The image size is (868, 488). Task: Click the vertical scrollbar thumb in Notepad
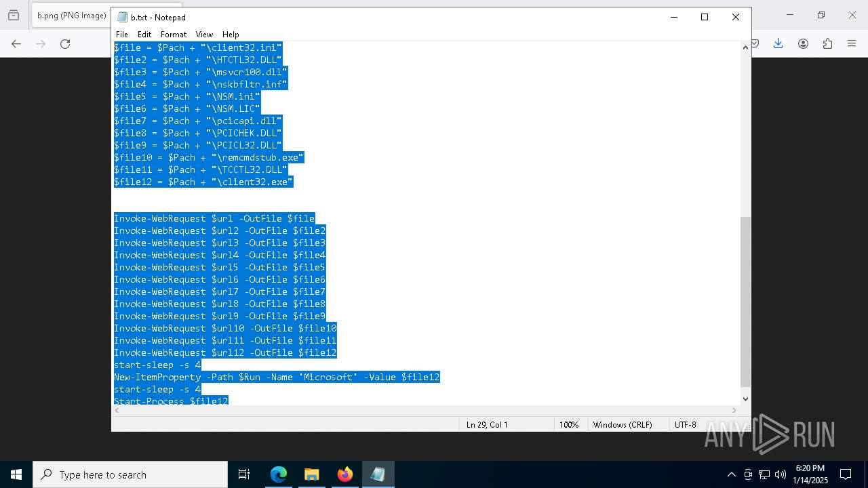(x=745, y=302)
